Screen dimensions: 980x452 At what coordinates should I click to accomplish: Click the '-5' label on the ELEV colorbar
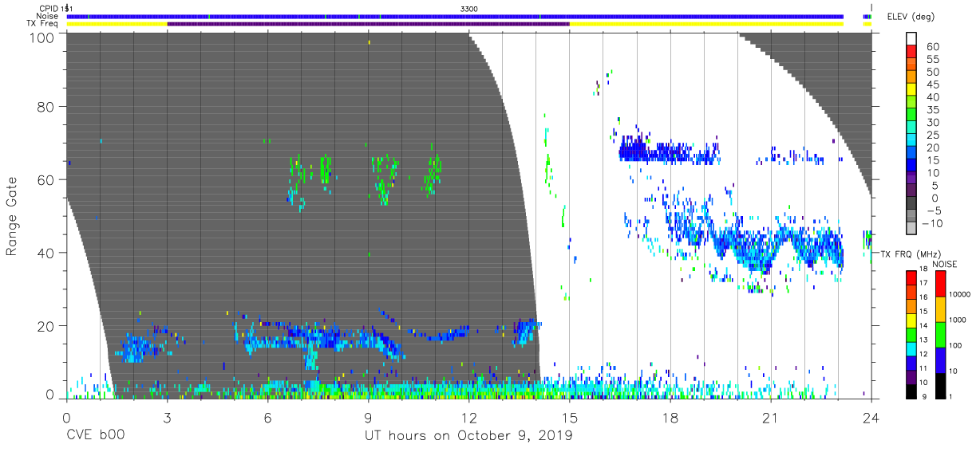933,210
